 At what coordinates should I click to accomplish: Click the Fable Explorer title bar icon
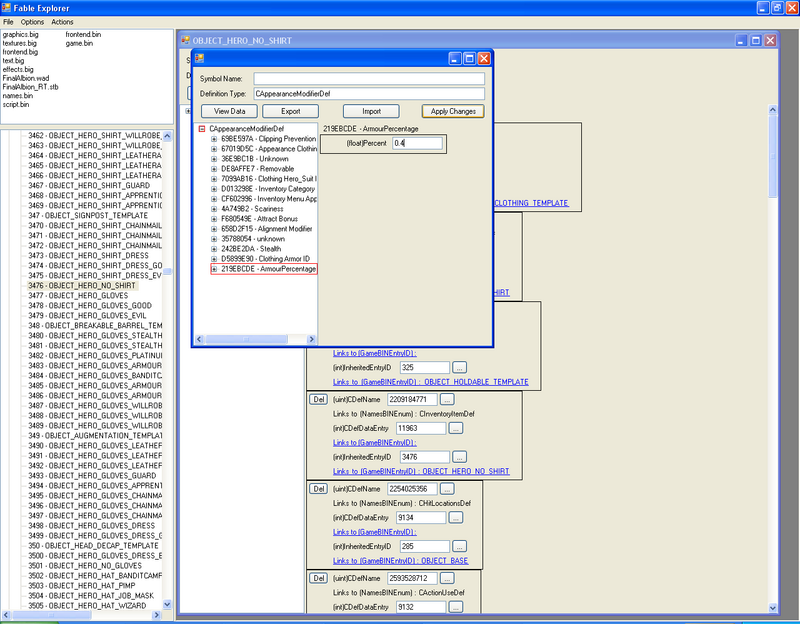[6, 8]
